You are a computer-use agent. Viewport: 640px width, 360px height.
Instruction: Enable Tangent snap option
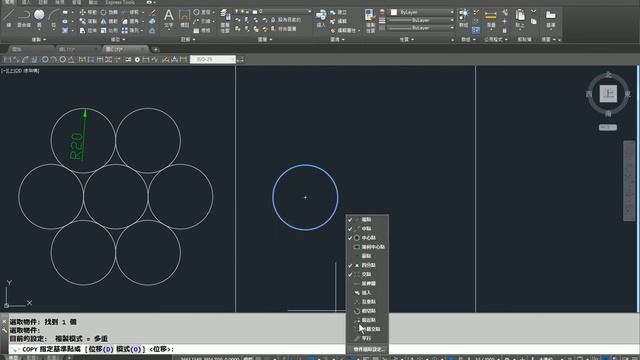click(x=367, y=311)
